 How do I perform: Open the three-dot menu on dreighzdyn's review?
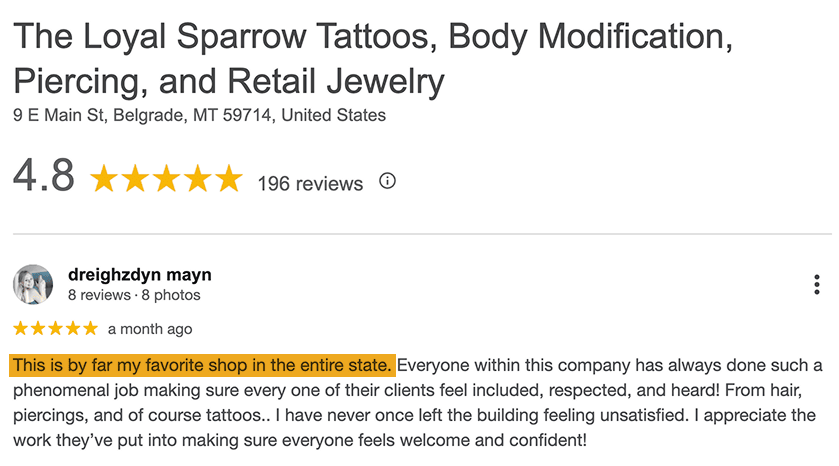click(x=818, y=285)
